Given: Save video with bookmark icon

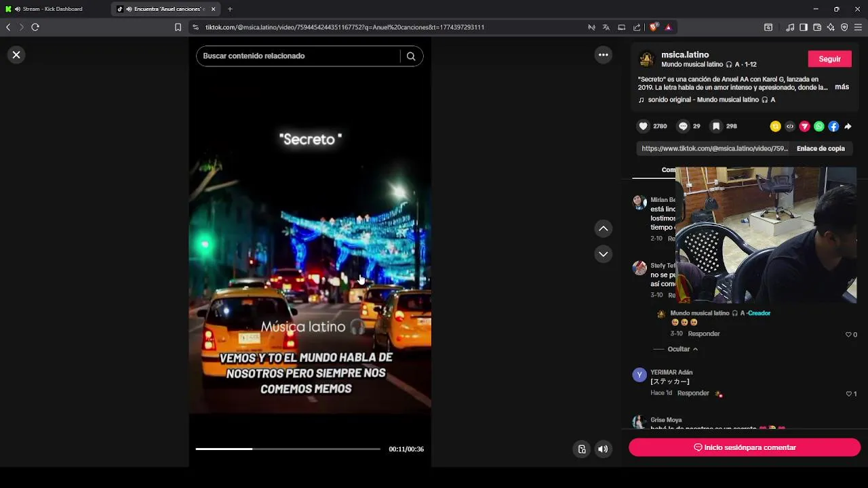Looking at the screenshot, I should coord(716,126).
